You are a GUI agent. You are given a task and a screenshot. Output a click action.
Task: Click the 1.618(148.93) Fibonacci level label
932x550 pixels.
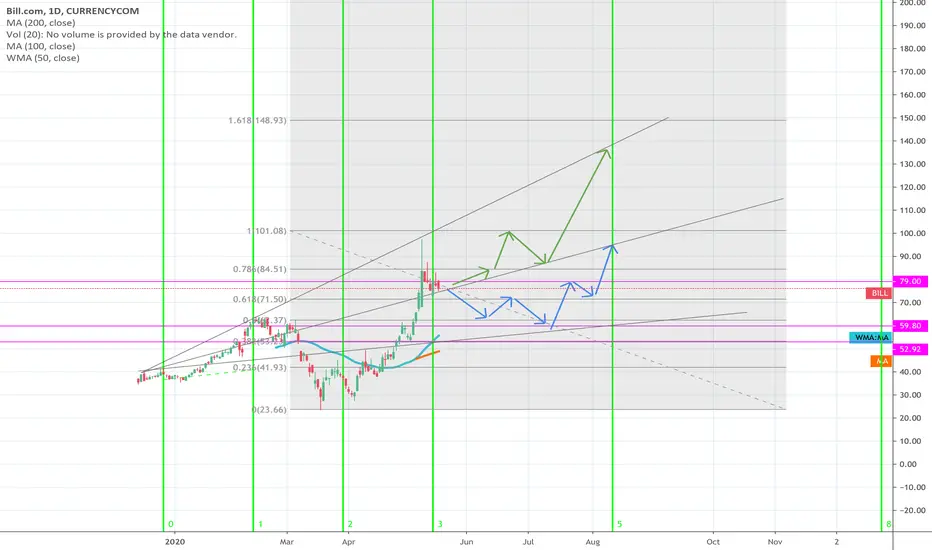(x=257, y=120)
